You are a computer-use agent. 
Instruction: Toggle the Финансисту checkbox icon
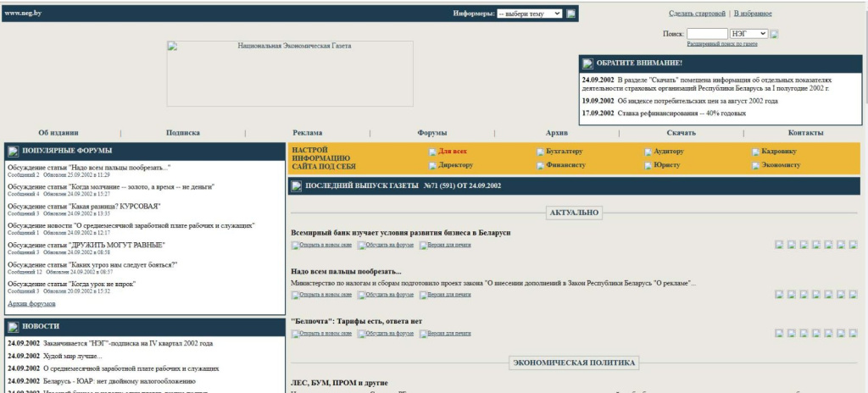[x=540, y=165]
